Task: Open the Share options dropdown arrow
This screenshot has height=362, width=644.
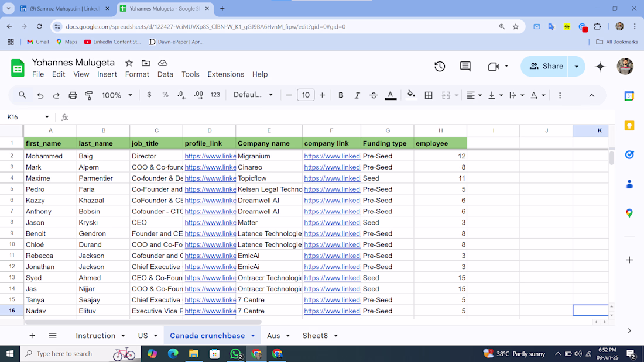Action: tap(577, 67)
